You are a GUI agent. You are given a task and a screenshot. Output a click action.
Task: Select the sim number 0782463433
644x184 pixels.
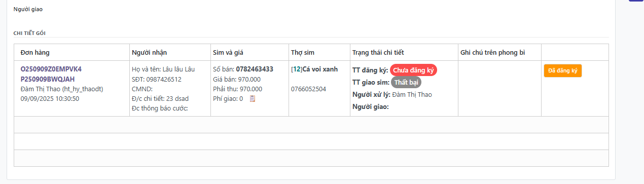pos(255,69)
